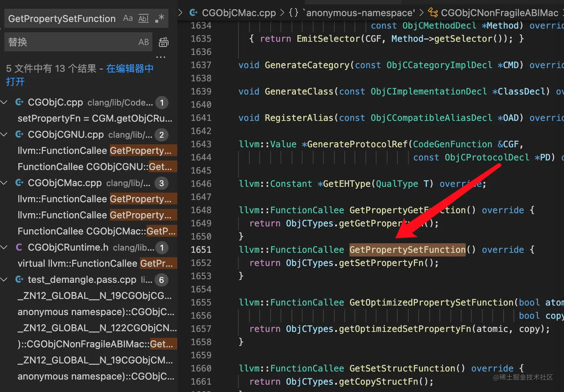
Task: Click the namespace braces icon in breadcrumbs
Action: 294,13
